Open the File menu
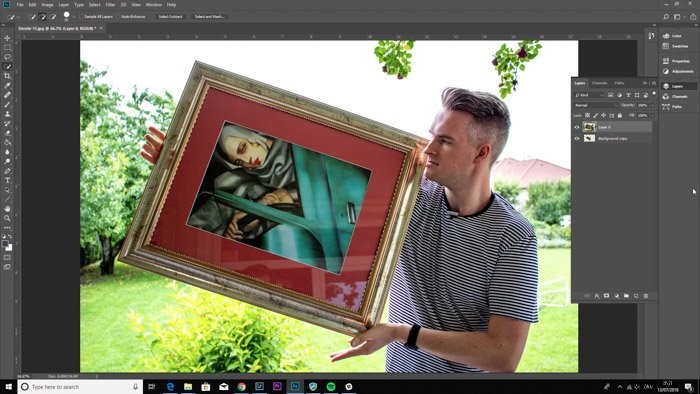This screenshot has width=700, height=394. click(20, 5)
